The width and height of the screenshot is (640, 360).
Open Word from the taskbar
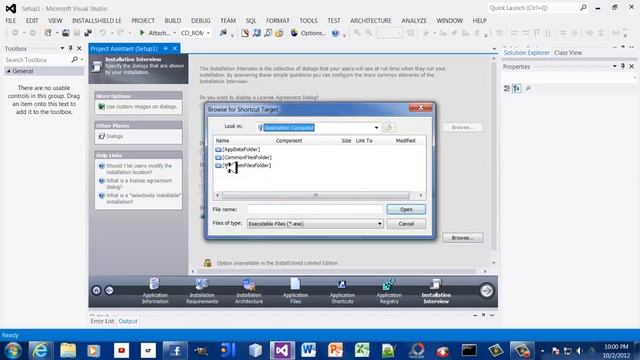(308, 350)
